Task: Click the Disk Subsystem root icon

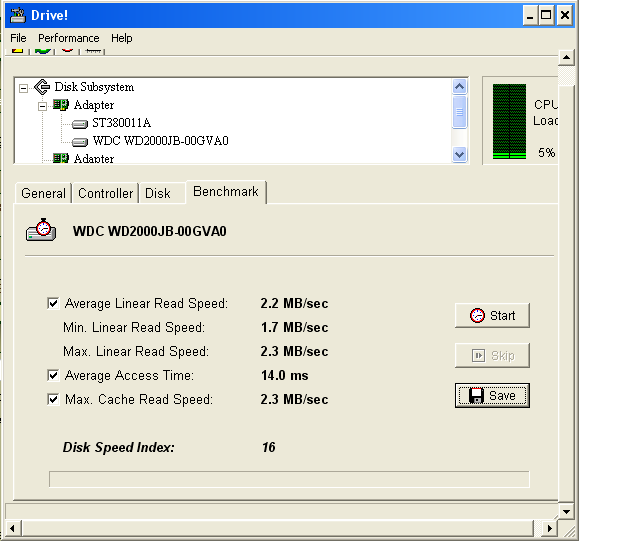Action: point(42,87)
